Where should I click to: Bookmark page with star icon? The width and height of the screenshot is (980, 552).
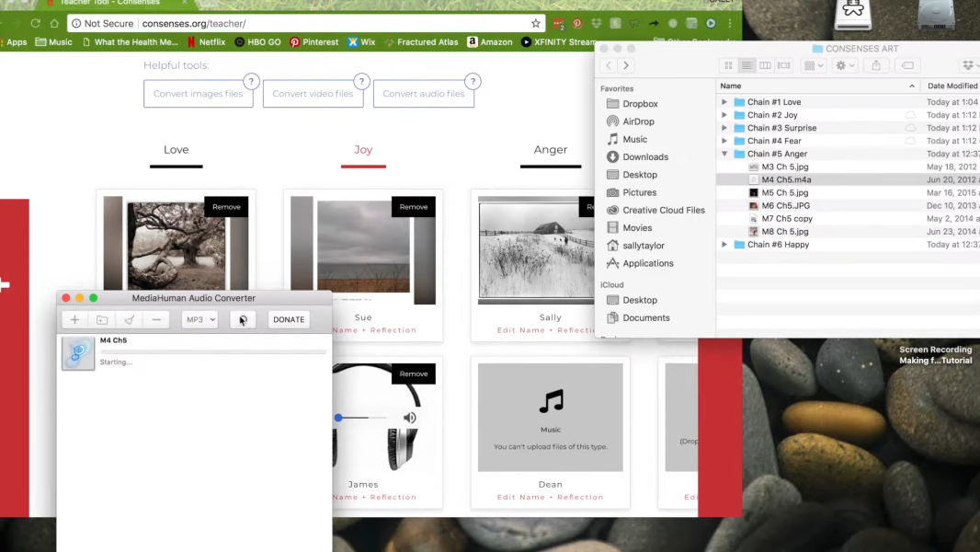click(536, 23)
